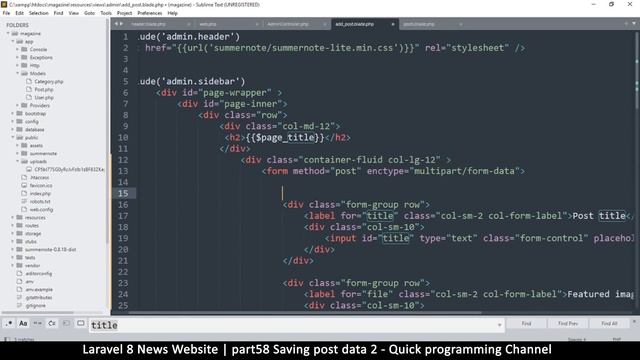
Task: Open the Help menu
Action: pyautogui.click(x=173, y=13)
